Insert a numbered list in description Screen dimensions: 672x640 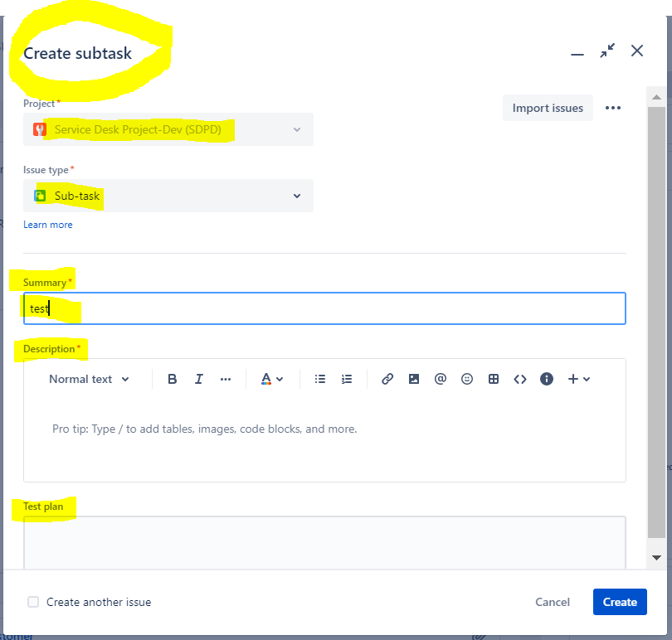[x=346, y=379]
